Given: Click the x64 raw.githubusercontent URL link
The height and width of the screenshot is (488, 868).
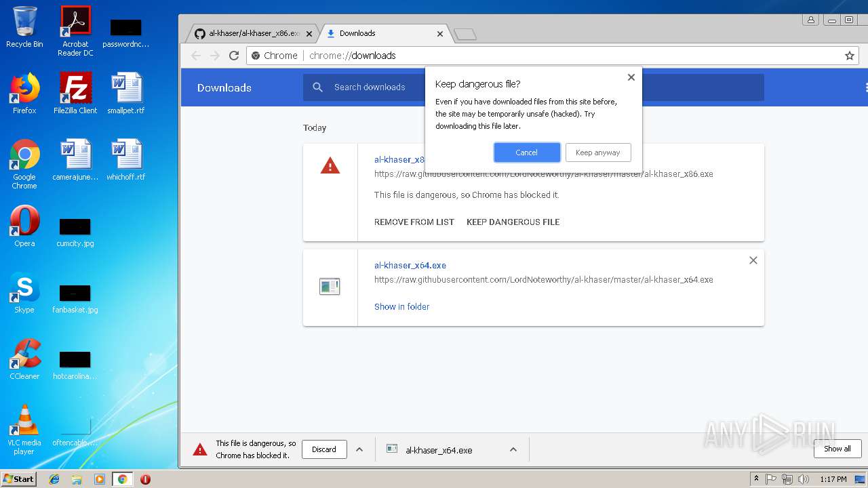Looking at the screenshot, I should [x=544, y=279].
